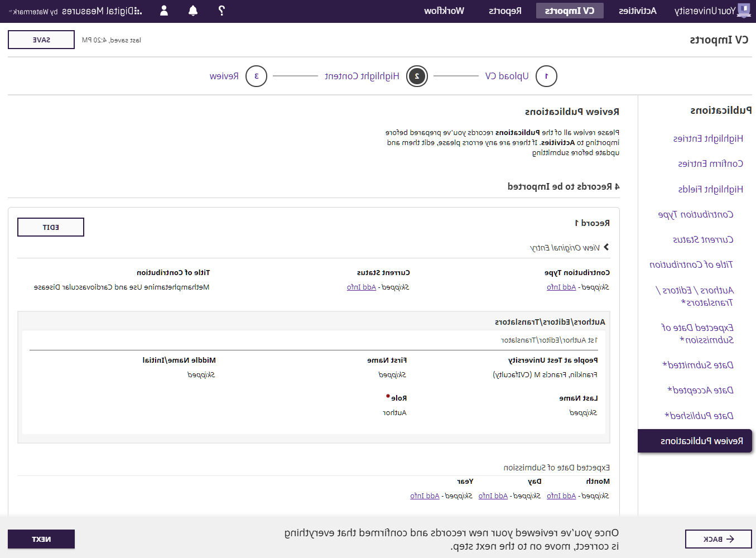Open the user account icon

(164, 11)
